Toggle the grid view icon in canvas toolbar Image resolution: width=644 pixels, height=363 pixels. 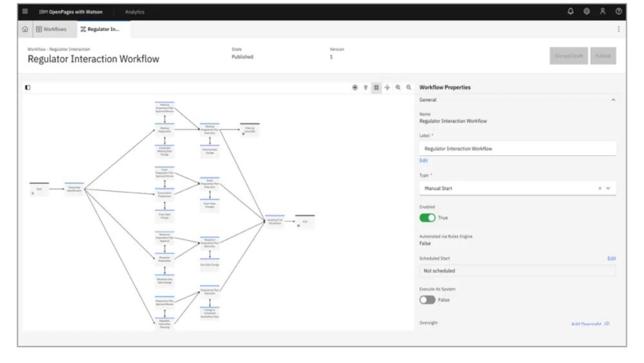coord(376,87)
